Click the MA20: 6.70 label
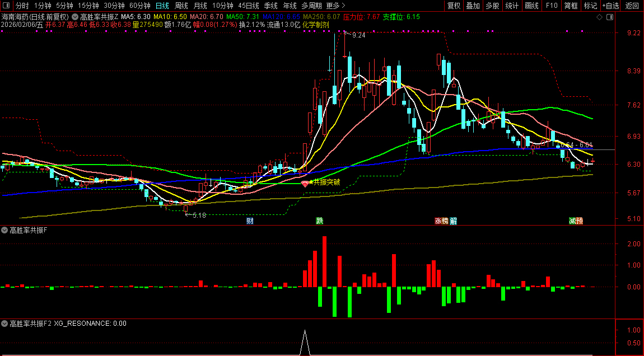The image size is (644, 356). [x=207, y=17]
